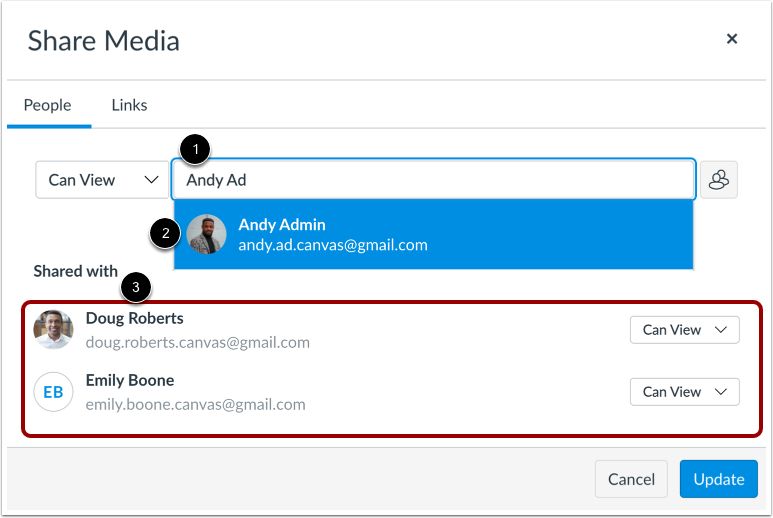773x518 pixels.
Task: Click Andy Admin's profile photo
Action: coord(207,234)
